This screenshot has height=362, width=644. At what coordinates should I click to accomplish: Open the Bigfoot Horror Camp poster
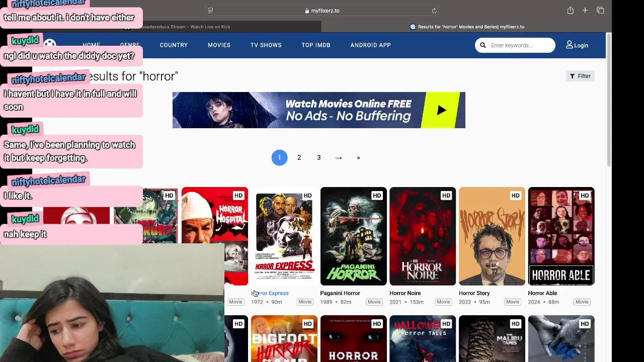coord(284,338)
